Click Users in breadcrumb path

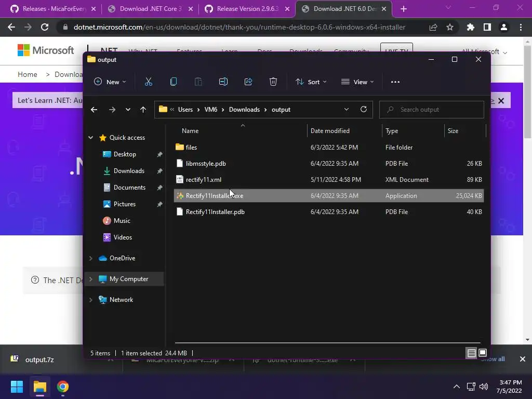(x=185, y=110)
